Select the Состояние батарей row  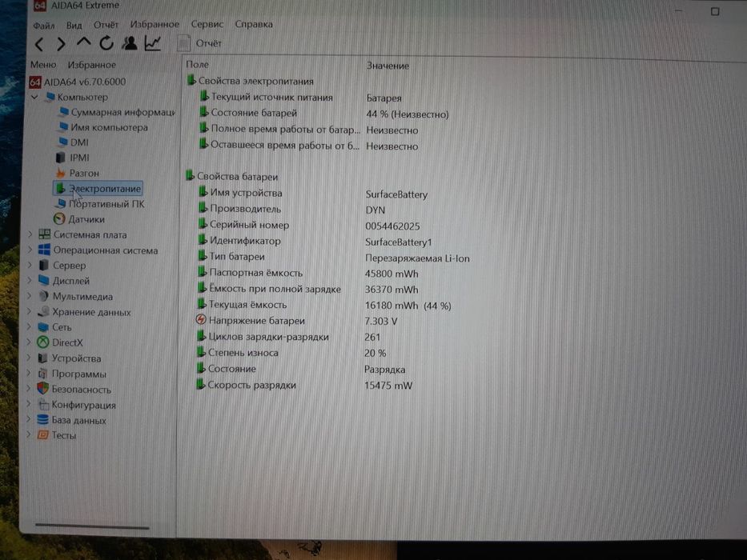tap(324, 114)
